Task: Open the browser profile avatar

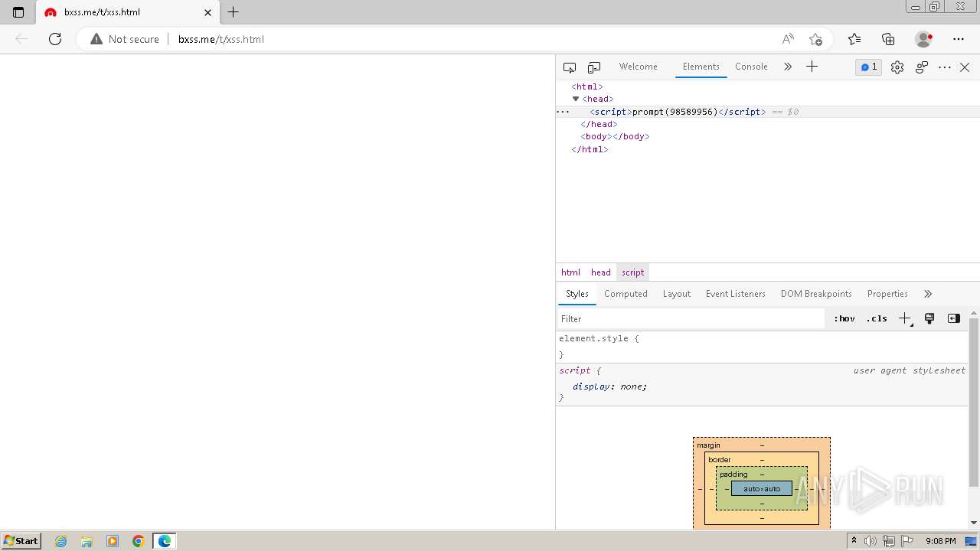Action: 923,39
